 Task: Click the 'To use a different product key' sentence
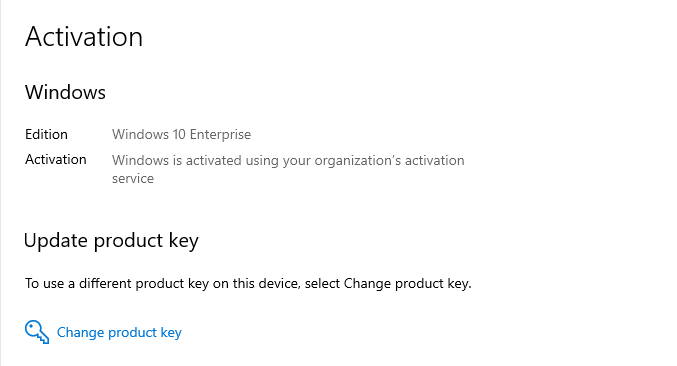(248, 284)
